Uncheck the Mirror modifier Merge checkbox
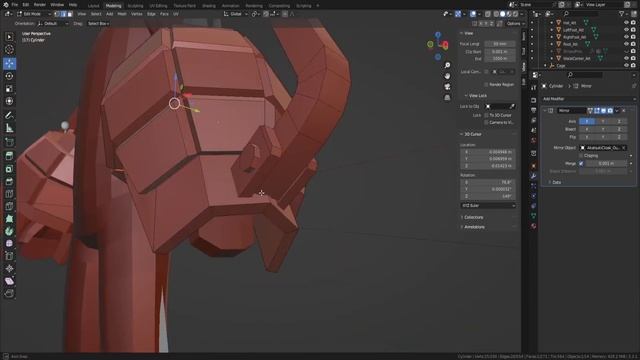This screenshot has height=360, width=640. coord(581,163)
